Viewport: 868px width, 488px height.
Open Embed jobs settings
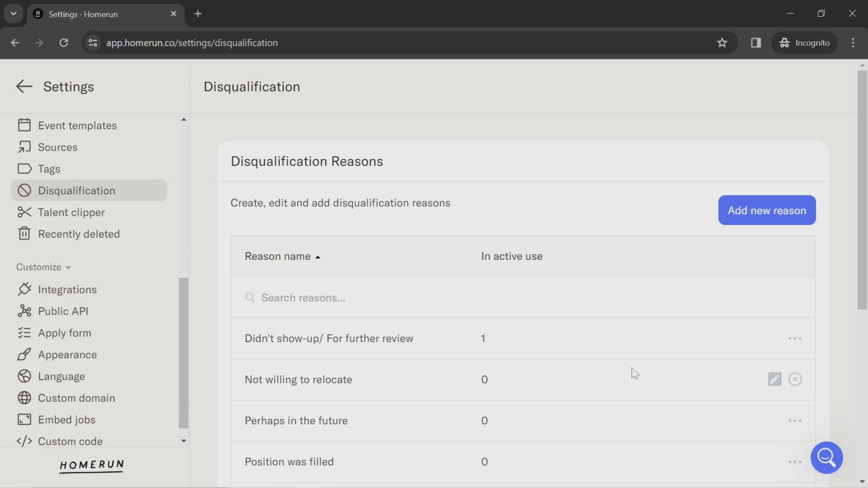coord(67,420)
